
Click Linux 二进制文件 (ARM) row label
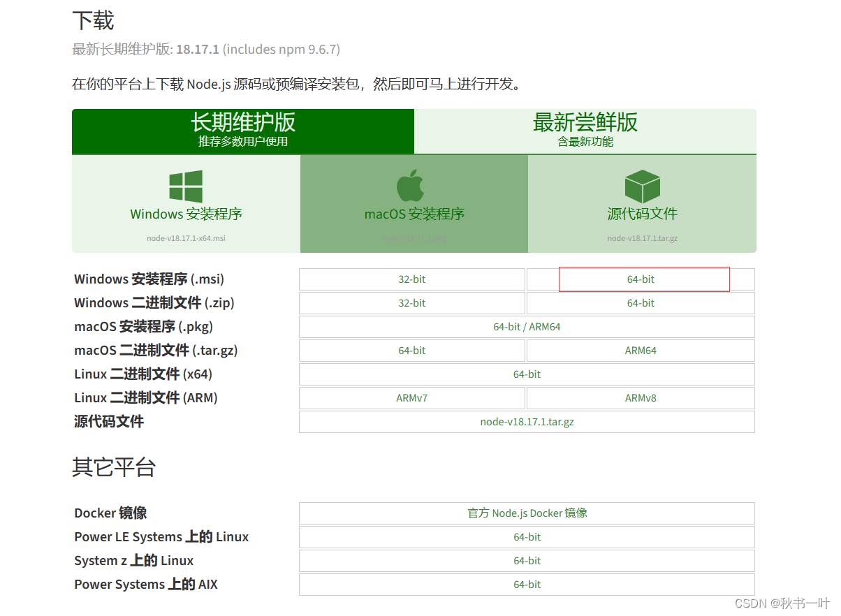tap(146, 398)
